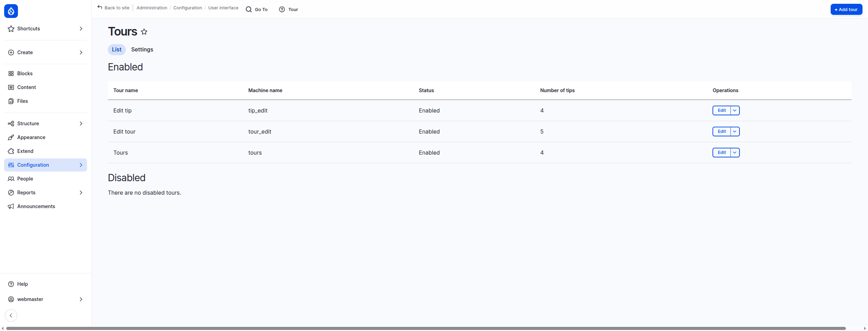Click the Number of tips column header
This screenshot has height=331, width=868.
click(557, 90)
